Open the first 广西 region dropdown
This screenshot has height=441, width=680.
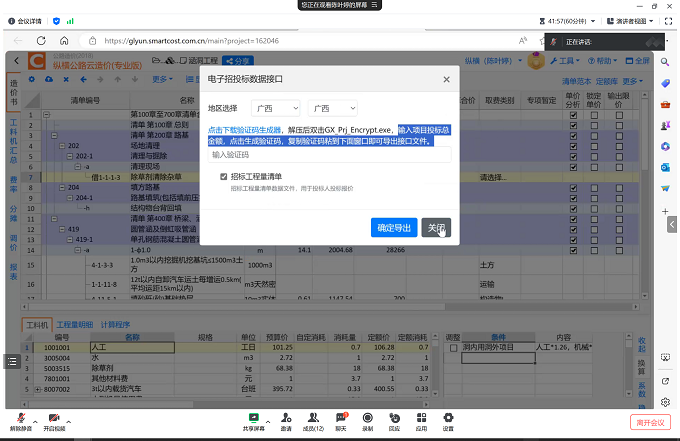[275, 108]
